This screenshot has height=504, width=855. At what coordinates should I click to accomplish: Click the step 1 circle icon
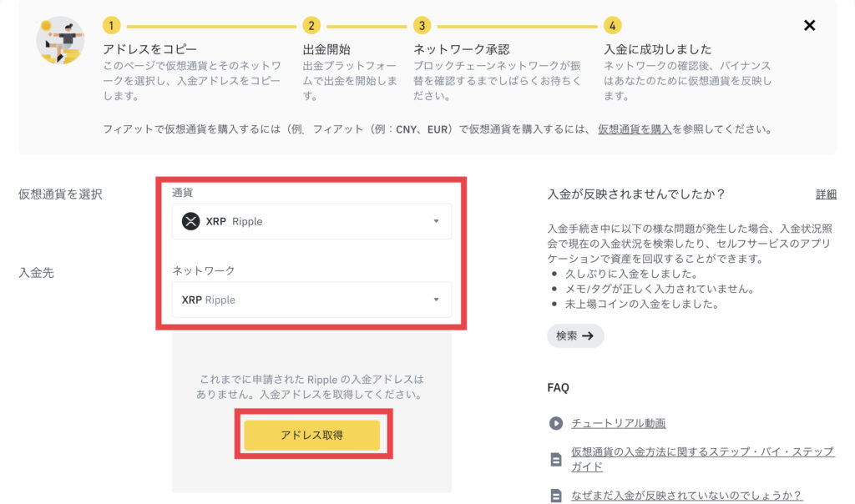(x=111, y=25)
